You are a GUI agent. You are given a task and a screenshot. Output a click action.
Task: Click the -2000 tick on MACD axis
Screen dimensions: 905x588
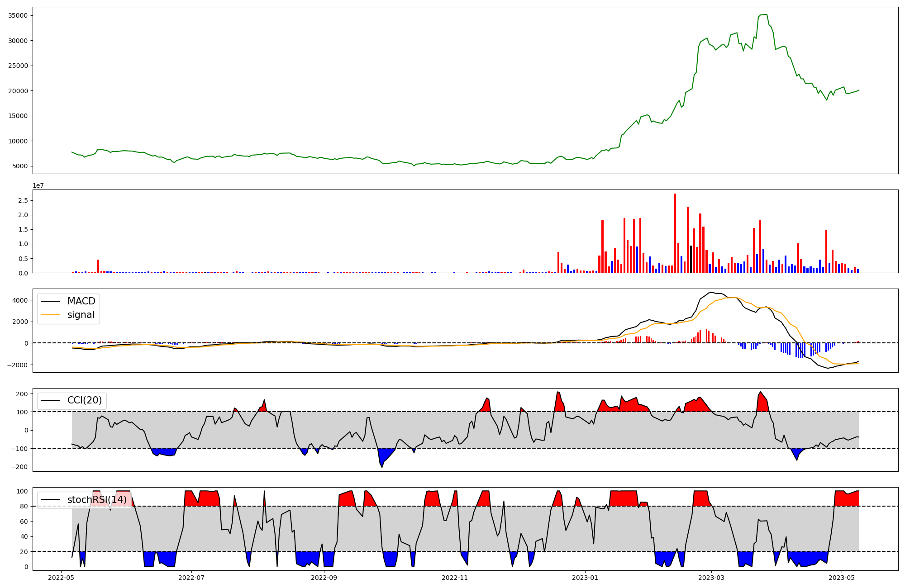click(18, 365)
